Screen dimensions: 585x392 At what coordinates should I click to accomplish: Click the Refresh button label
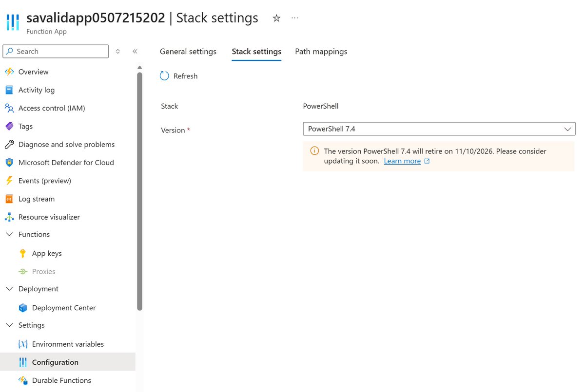(186, 76)
